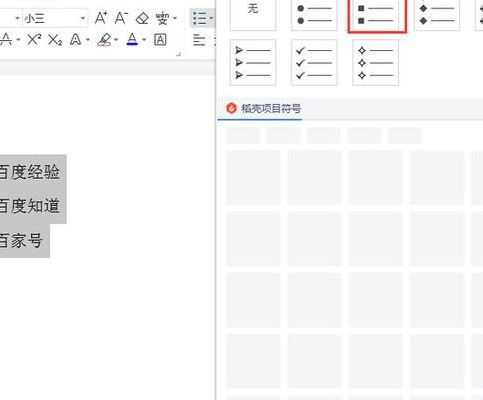
Task: Open the font color dropdown arrow
Action: 144,40
